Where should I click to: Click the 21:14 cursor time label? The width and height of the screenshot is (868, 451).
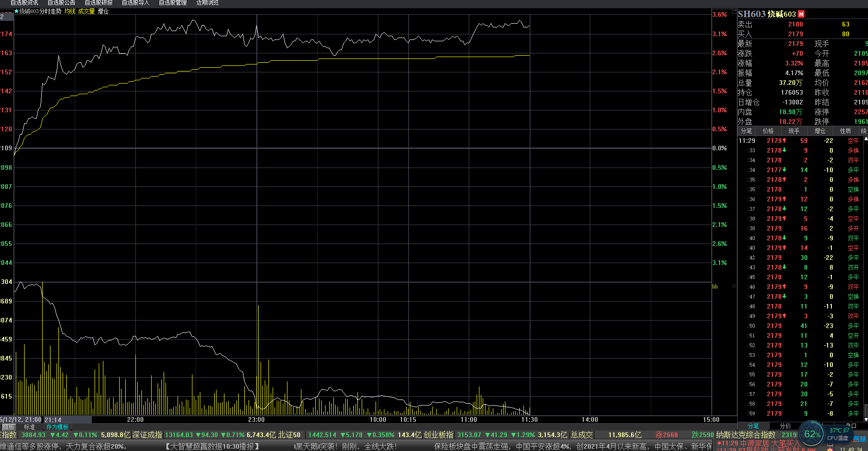point(52,419)
